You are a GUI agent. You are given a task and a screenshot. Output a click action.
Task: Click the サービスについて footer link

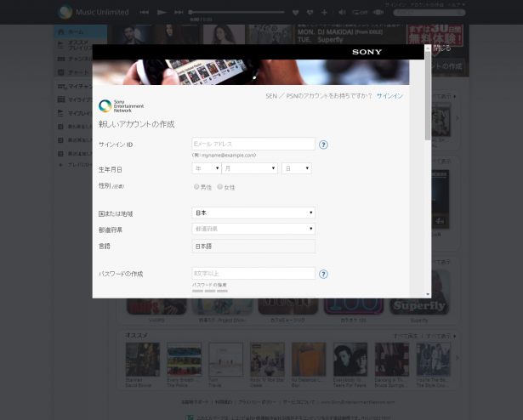pyautogui.click(x=298, y=402)
